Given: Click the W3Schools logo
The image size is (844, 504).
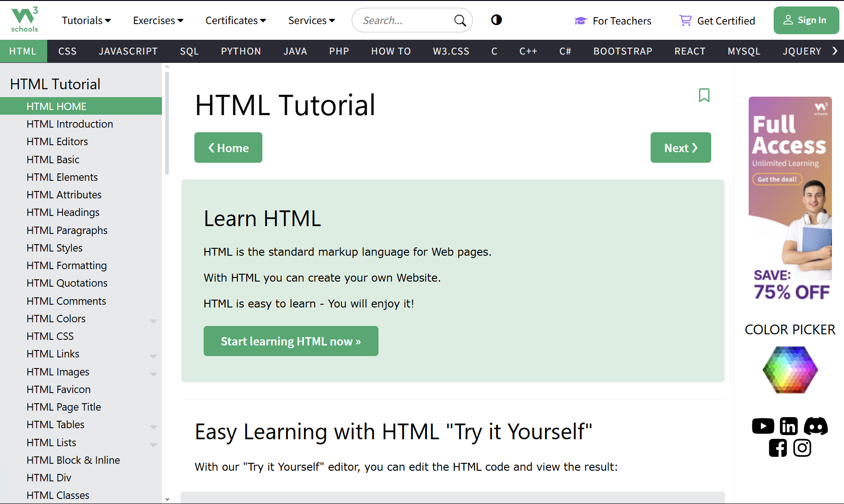Looking at the screenshot, I should pyautogui.click(x=25, y=20).
